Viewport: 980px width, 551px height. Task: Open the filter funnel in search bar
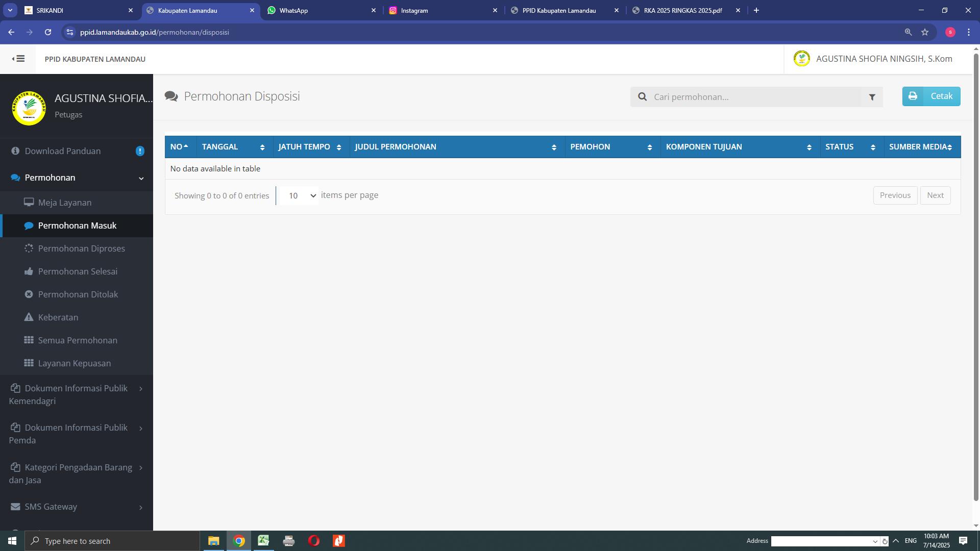click(872, 97)
